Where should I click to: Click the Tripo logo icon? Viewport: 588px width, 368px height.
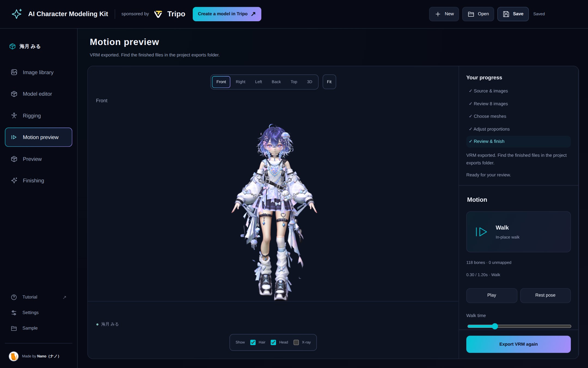[158, 14]
